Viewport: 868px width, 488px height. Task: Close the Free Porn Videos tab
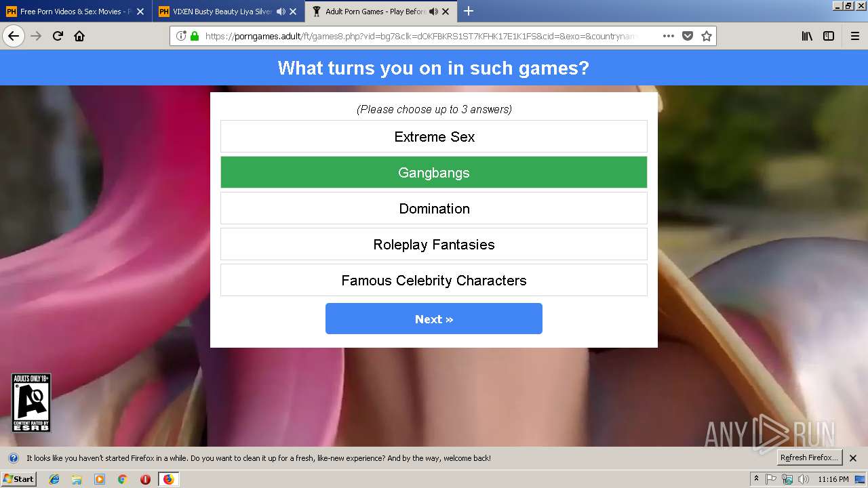point(140,12)
